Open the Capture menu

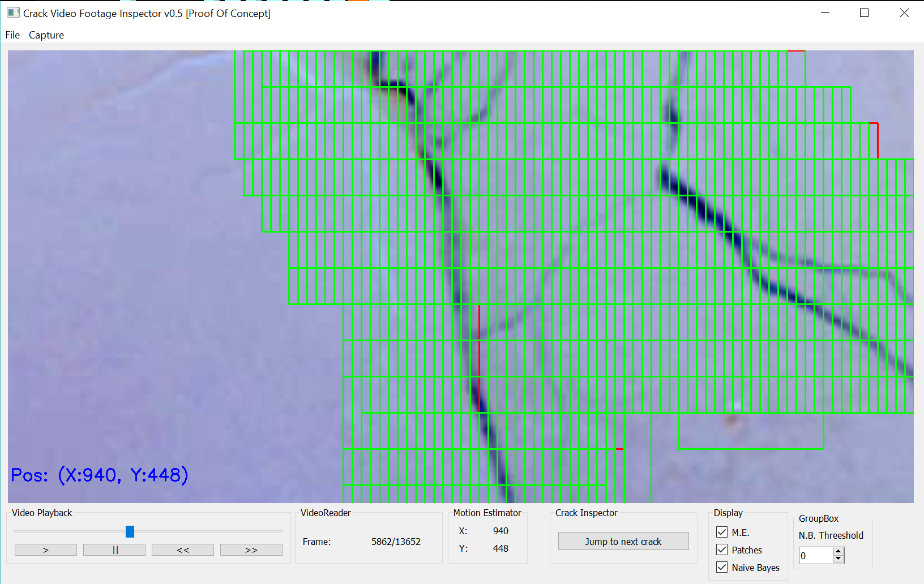coord(46,35)
